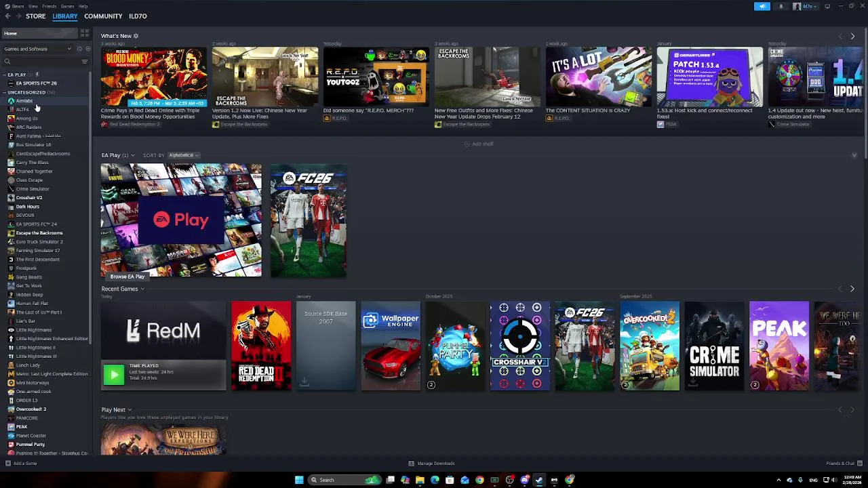Open the Friends menu
Screen dimensions: 868x488
click(50, 6)
